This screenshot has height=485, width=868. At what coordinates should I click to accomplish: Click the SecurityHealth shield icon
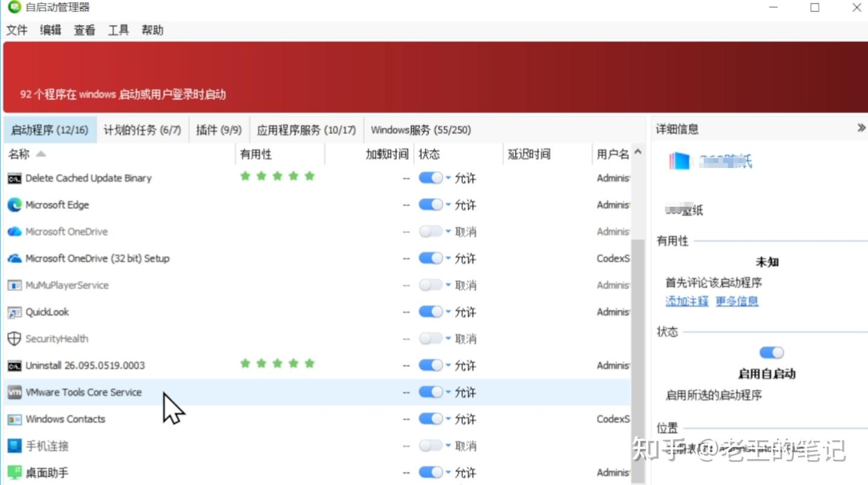[x=14, y=339]
